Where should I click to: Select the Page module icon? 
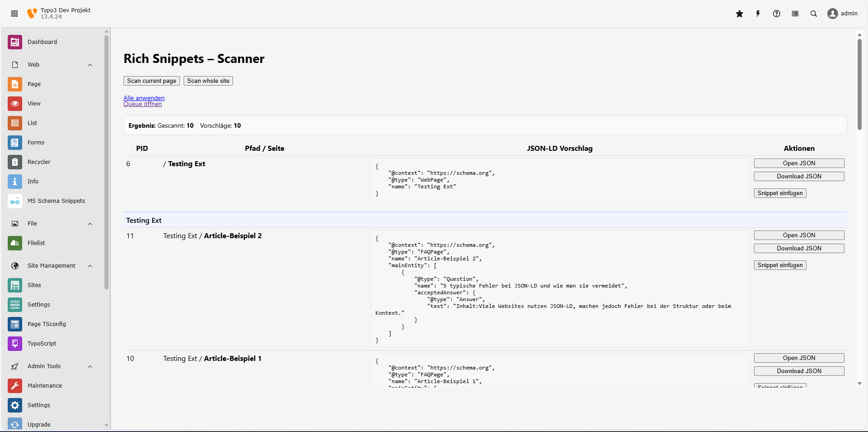pos(15,84)
